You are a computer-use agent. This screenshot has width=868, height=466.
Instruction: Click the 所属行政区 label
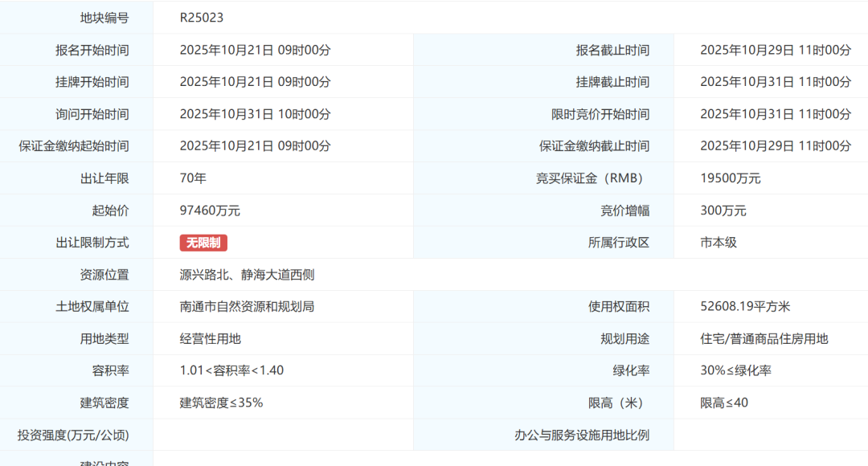coord(618,243)
